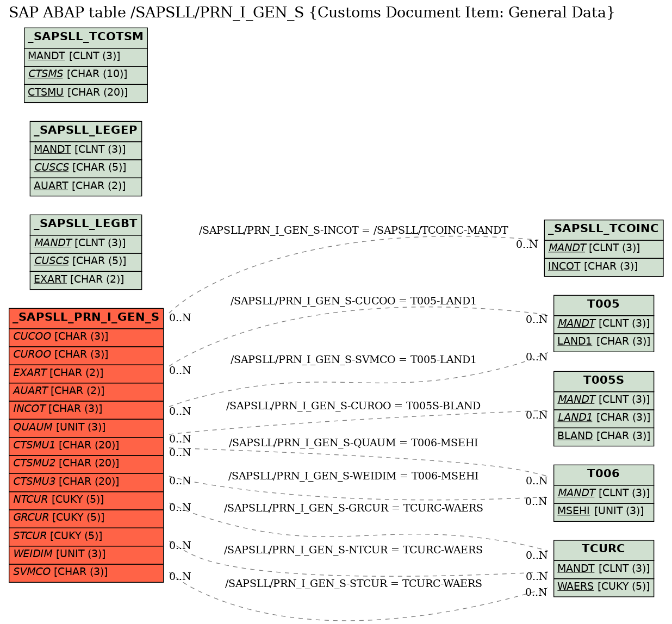Image resolution: width=672 pixels, height=624 pixels.
Task: Select CTSMU [CHAR (20)] field in _SAPSLL_TCOTSM
Action: pyautogui.click(x=86, y=93)
